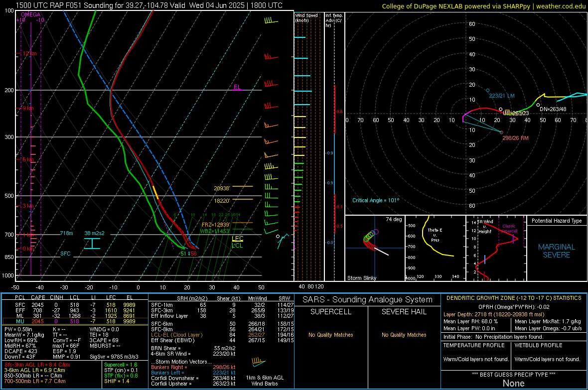Click the blue 'Bunkers Left =' row

pyautogui.click(x=193, y=373)
